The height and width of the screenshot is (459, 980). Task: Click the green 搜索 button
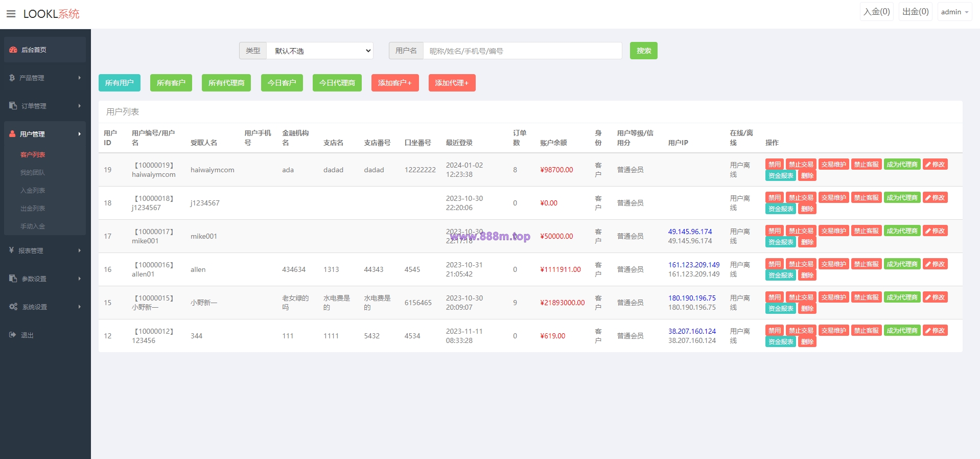(644, 51)
